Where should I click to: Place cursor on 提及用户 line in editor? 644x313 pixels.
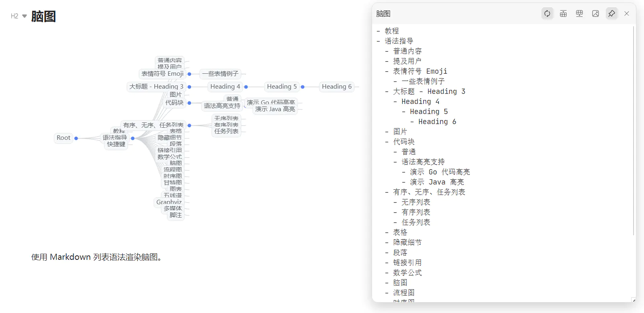click(407, 61)
